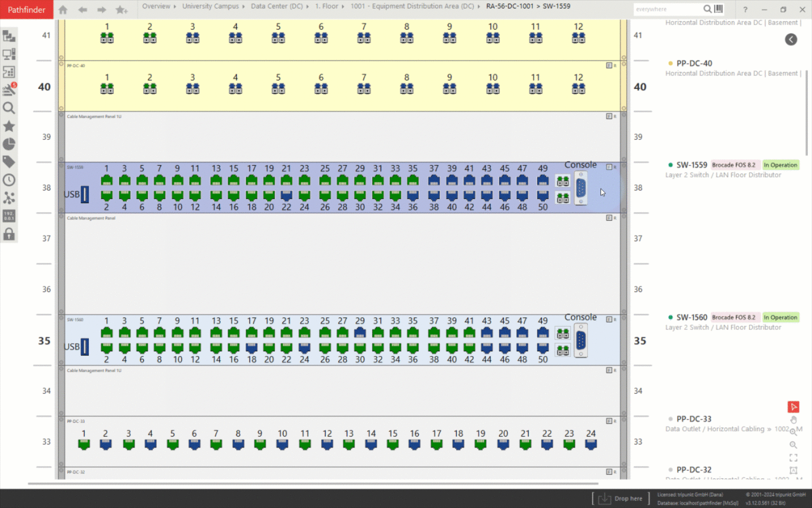Click the everywhere search field
812x508 pixels.
click(x=667, y=9)
